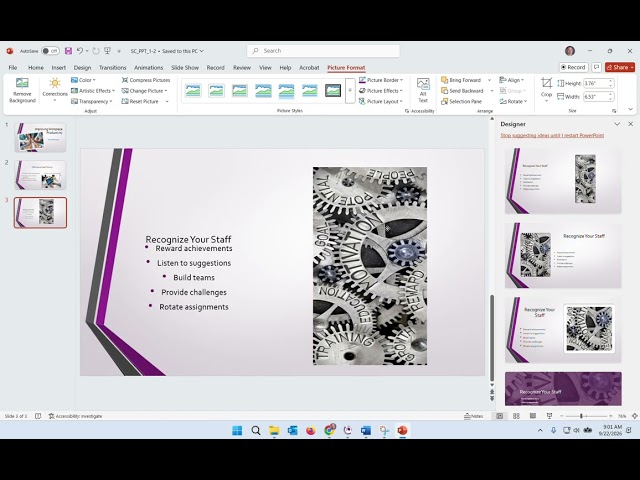
Task: Click the Share button
Action: click(620, 67)
